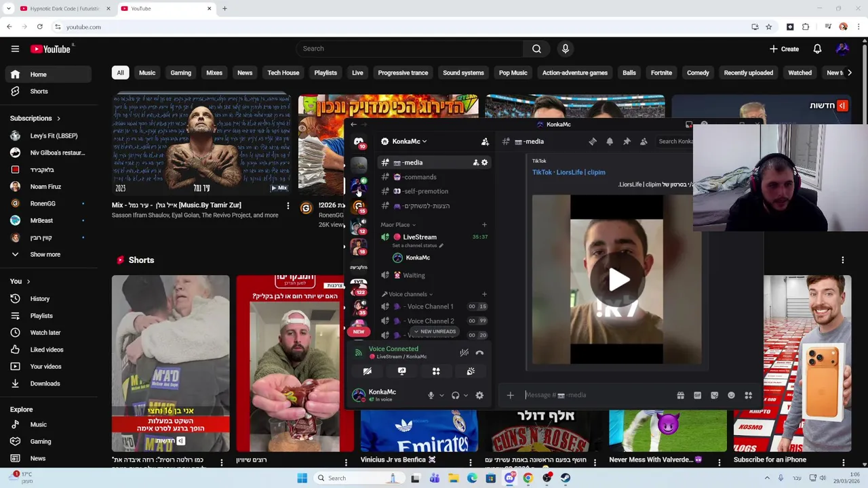Viewport: 868px width, 488px height.
Task: Open YouTube hamburger guide menu
Action: [x=15, y=49]
